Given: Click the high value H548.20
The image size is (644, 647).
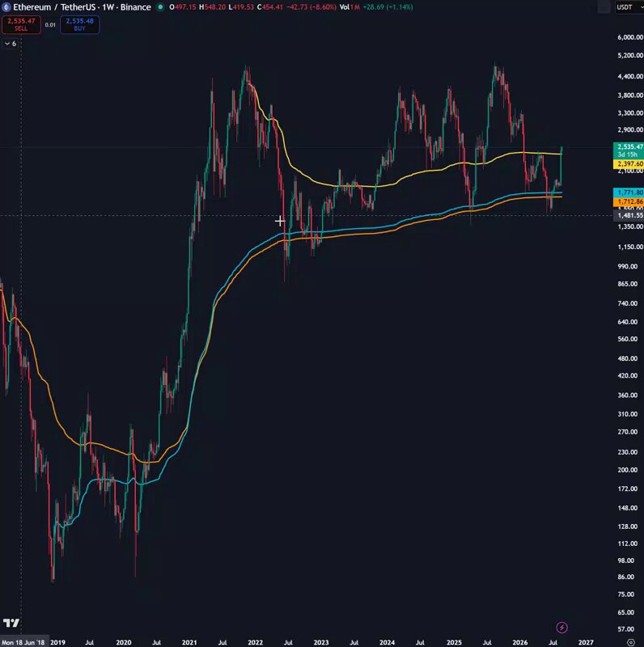Looking at the screenshot, I should 212,7.
